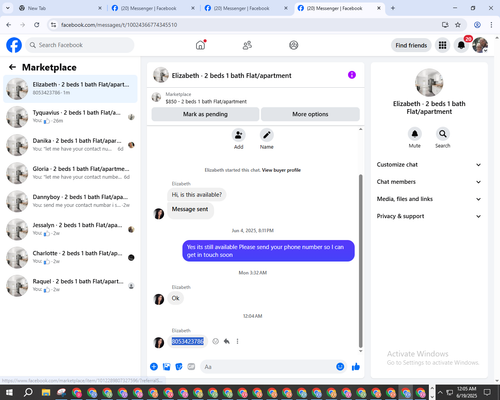Open the Facebook menu grid icon
500x400 pixels.
click(442, 45)
